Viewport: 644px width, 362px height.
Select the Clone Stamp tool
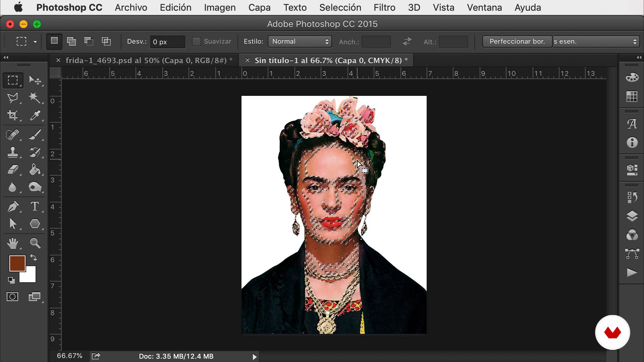pos(13,152)
